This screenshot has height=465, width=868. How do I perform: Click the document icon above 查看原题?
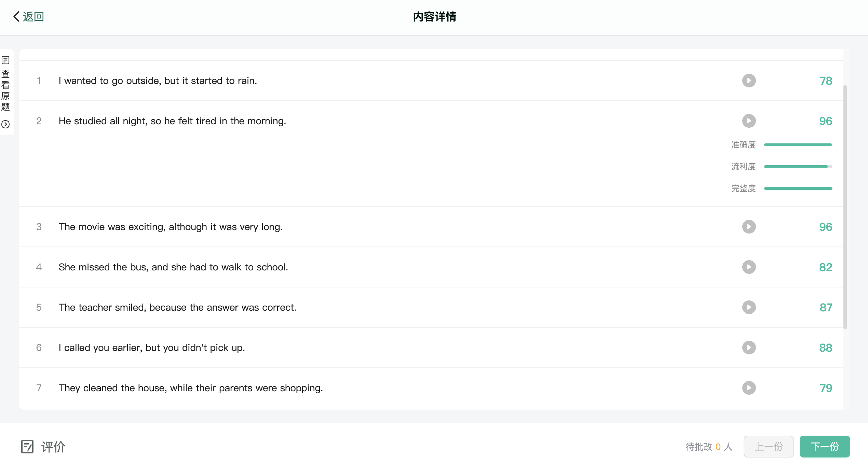tap(5, 60)
